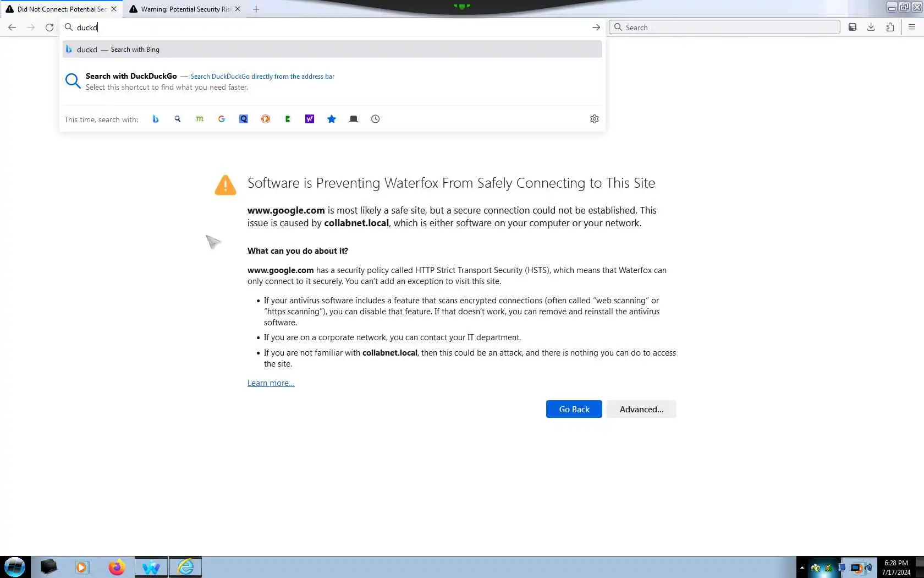
Task: Open search settings gear
Action: click(x=595, y=119)
